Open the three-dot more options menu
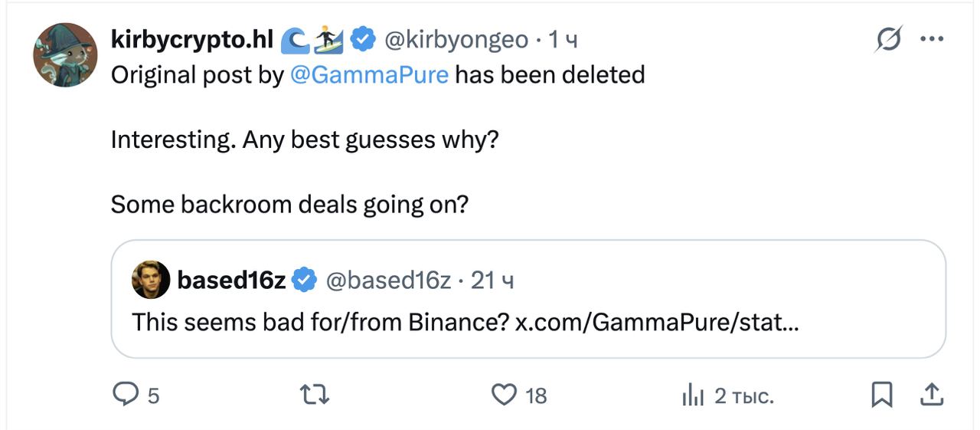This screenshot has width=980, height=430. (x=931, y=39)
